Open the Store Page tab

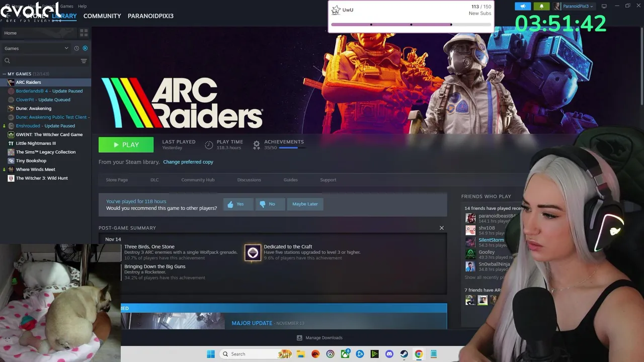pyautogui.click(x=117, y=179)
